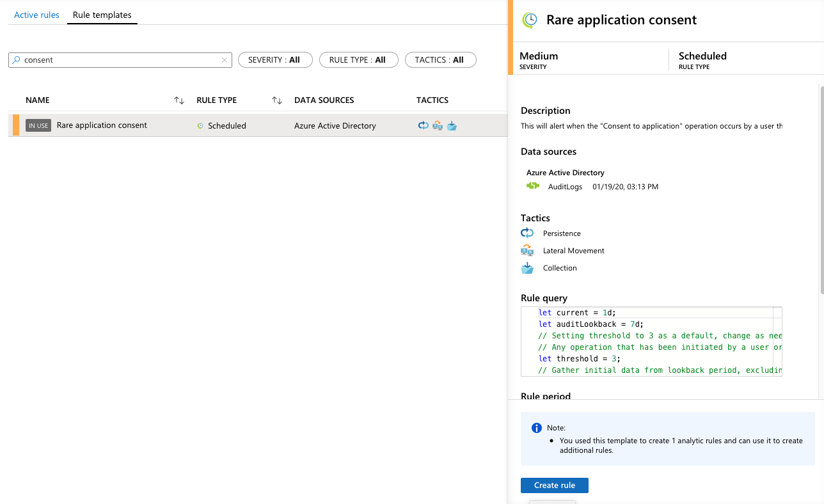
Task: Switch to the Active rules tab
Action: point(36,15)
